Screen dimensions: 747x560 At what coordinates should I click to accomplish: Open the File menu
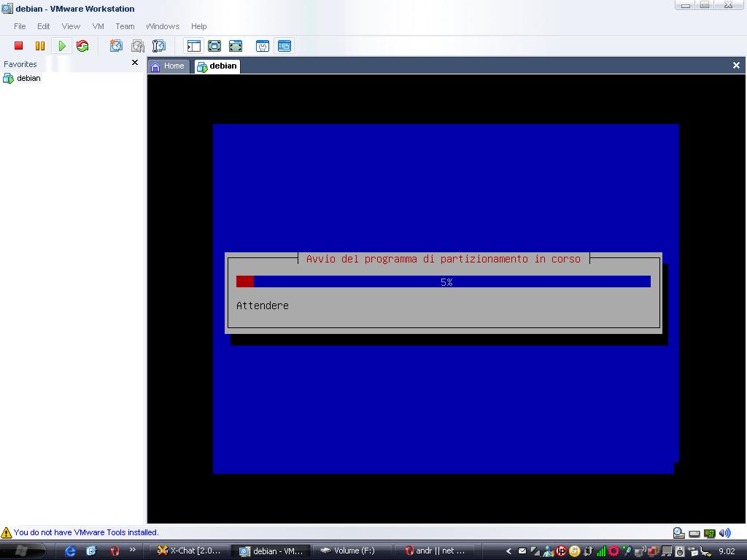point(20,26)
